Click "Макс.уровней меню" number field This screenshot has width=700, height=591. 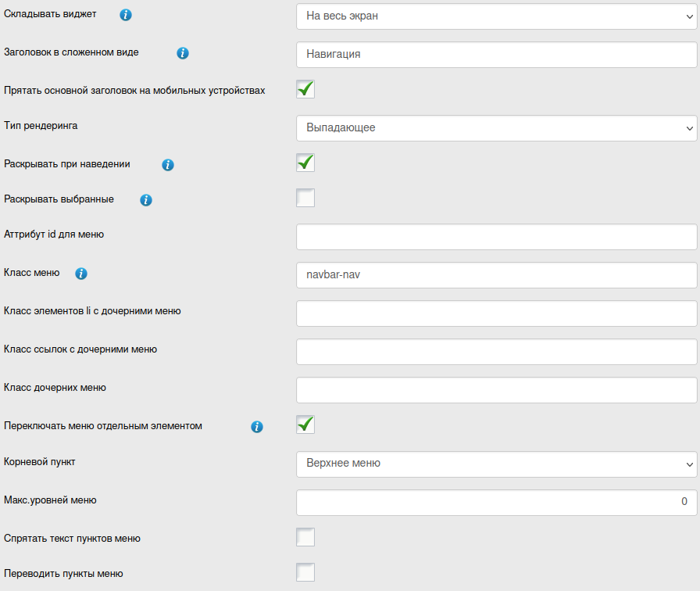(496, 503)
